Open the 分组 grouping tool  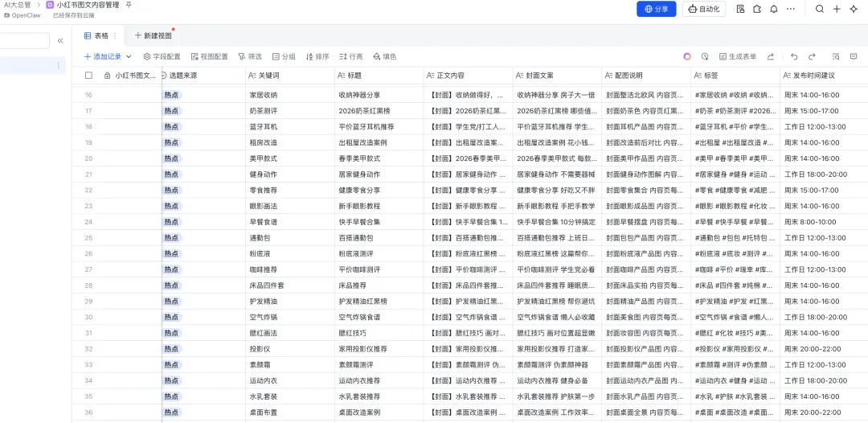[284, 56]
